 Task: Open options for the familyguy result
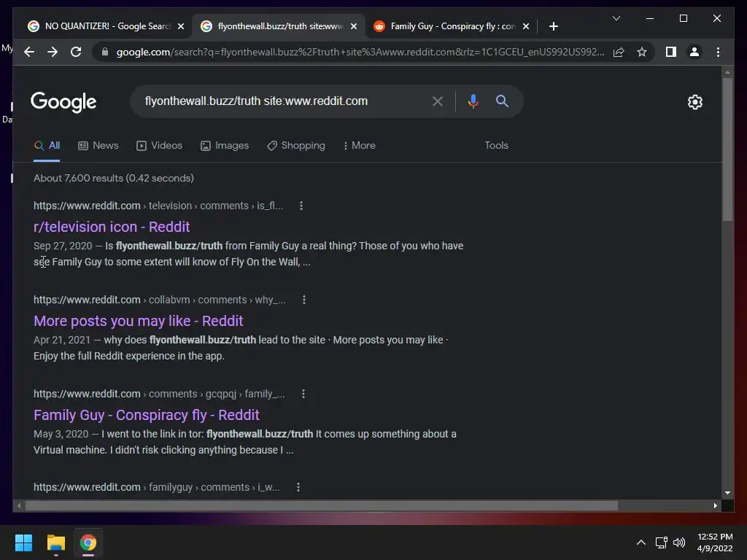coord(298,487)
